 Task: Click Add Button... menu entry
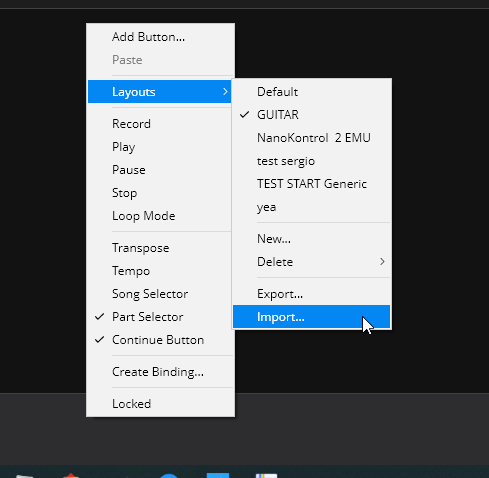(159, 37)
